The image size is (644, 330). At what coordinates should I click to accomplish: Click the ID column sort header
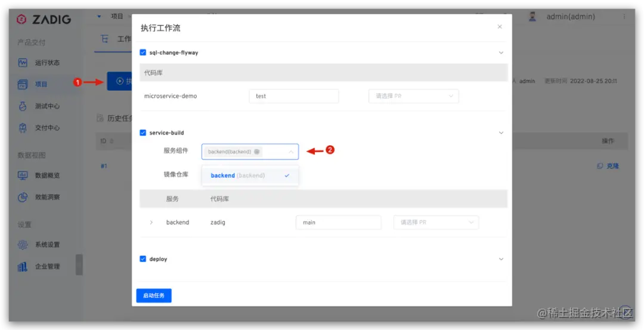pos(106,141)
